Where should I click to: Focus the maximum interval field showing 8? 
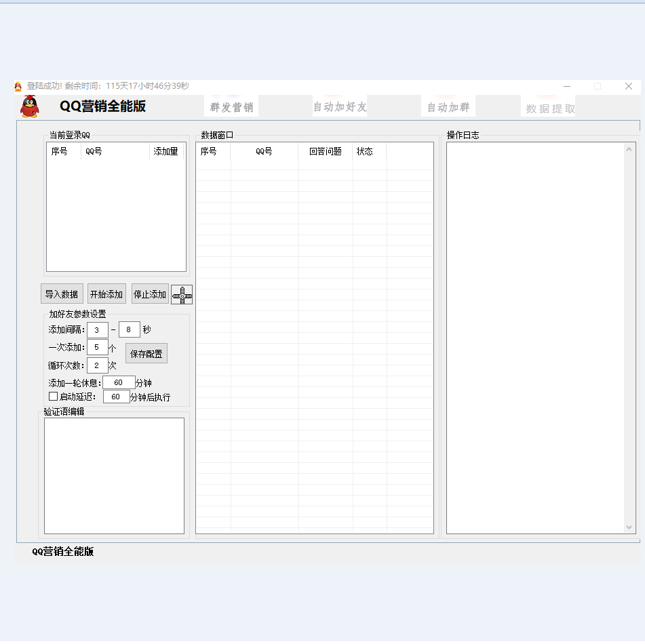point(129,330)
